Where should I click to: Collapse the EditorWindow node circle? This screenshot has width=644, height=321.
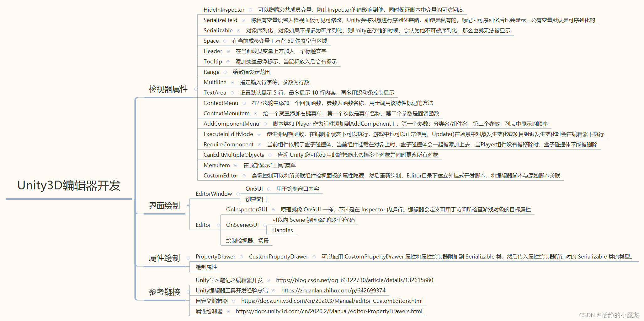[238, 194]
